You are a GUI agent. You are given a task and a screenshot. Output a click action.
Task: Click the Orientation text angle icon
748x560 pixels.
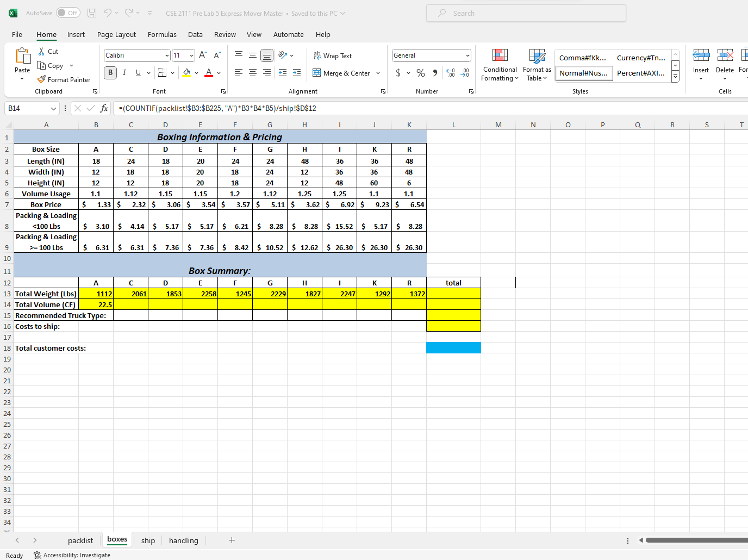[283, 55]
